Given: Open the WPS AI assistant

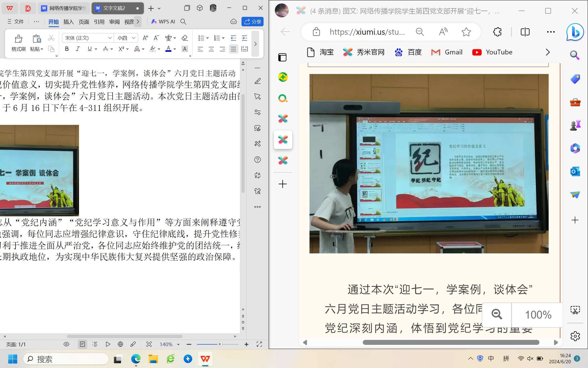Looking at the screenshot, I should click(163, 22).
